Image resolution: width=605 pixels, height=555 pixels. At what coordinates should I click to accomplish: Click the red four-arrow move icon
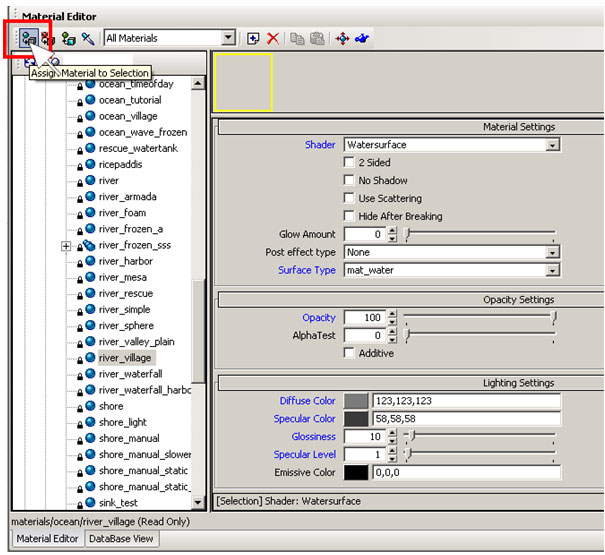coord(342,38)
